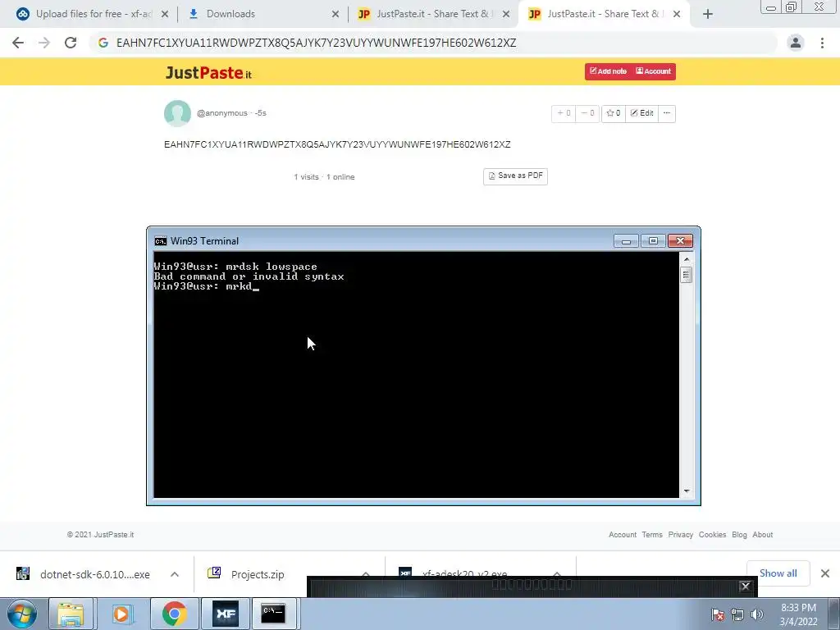Open the note's more options menu

click(x=667, y=113)
